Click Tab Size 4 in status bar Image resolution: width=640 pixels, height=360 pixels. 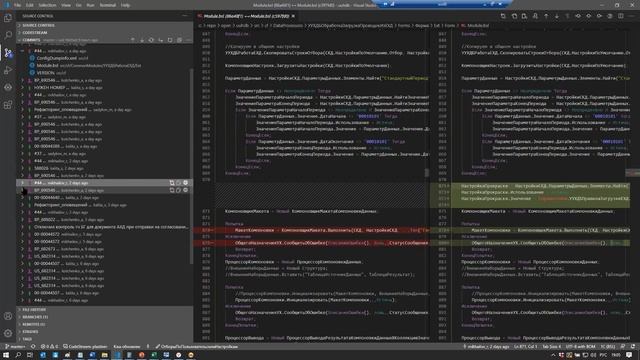point(551,347)
